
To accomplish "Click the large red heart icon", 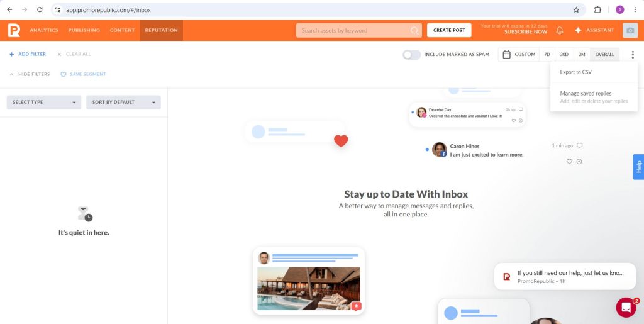I will coord(341,141).
